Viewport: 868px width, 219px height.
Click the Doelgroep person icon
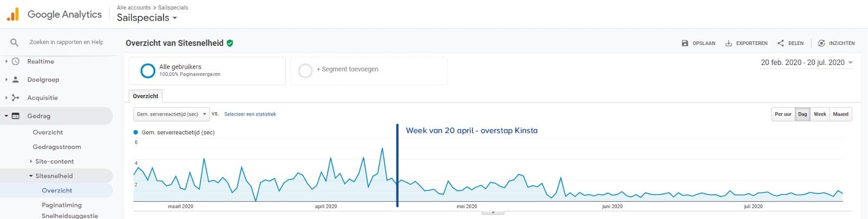point(16,80)
